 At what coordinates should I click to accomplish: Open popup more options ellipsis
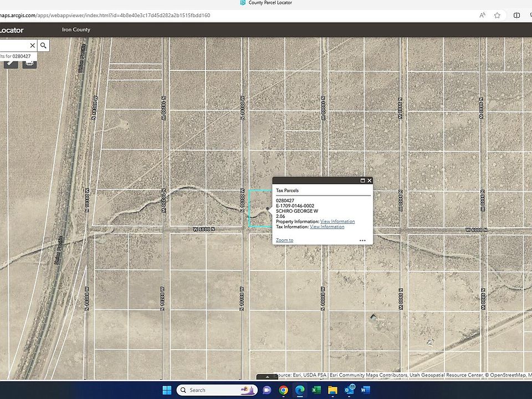[362, 241]
